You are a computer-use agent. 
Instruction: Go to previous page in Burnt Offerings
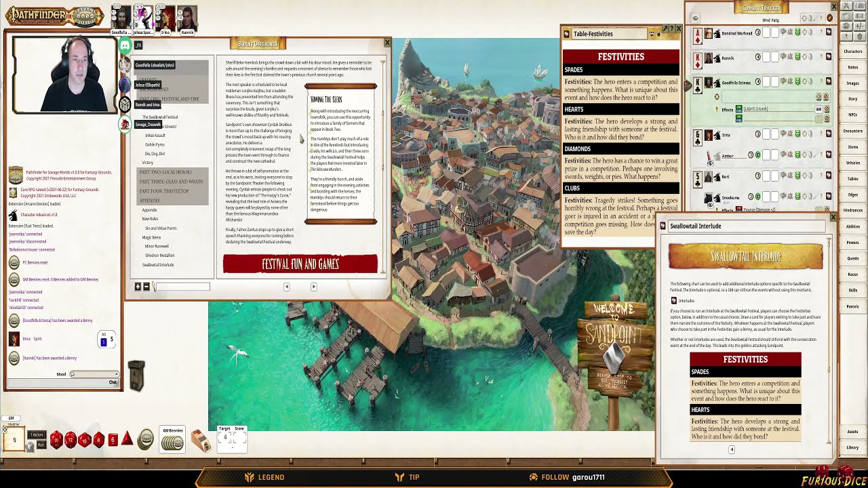coord(286,287)
